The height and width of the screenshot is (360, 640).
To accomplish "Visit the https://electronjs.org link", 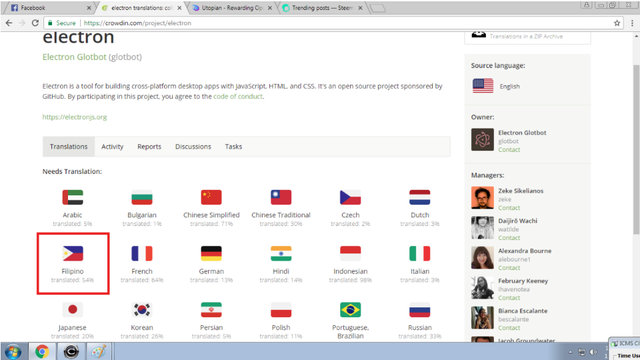I will point(75,117).
